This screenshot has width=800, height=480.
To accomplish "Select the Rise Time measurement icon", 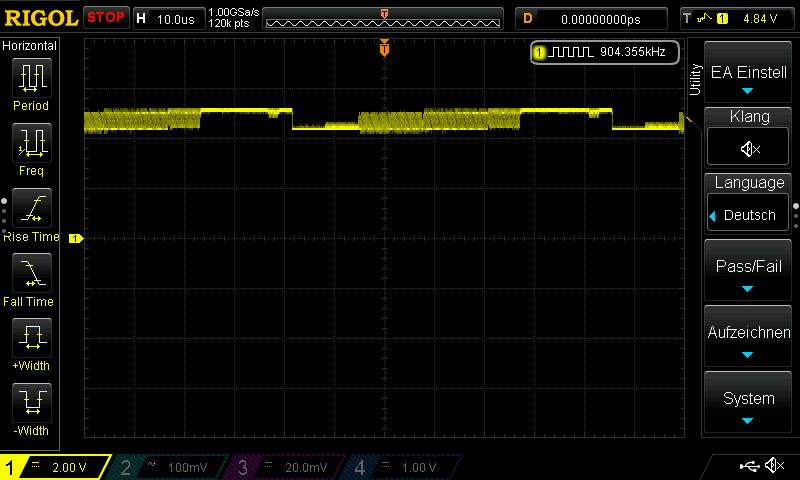I will pos(32,208).
